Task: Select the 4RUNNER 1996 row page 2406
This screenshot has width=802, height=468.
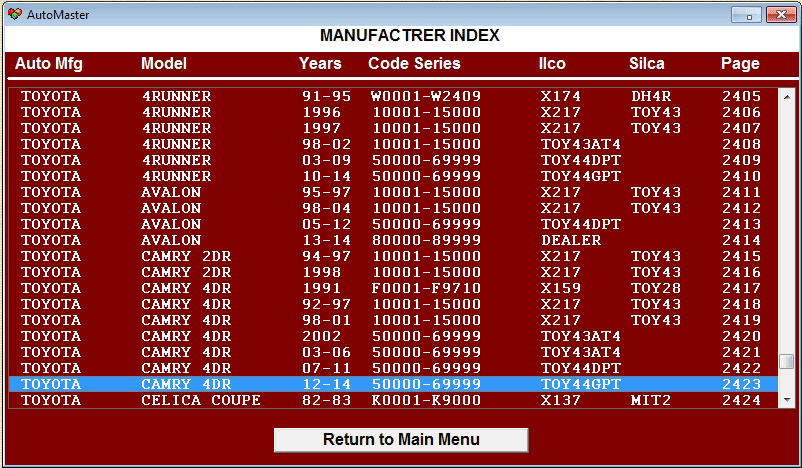Action: (x=393, y=112)
